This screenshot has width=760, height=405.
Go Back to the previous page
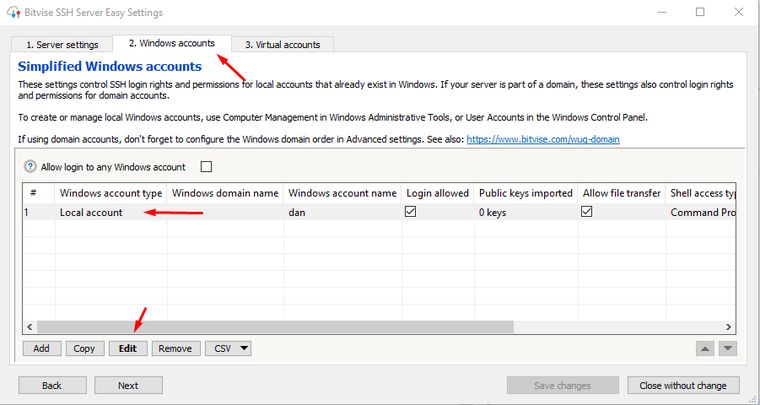point(52,386)
